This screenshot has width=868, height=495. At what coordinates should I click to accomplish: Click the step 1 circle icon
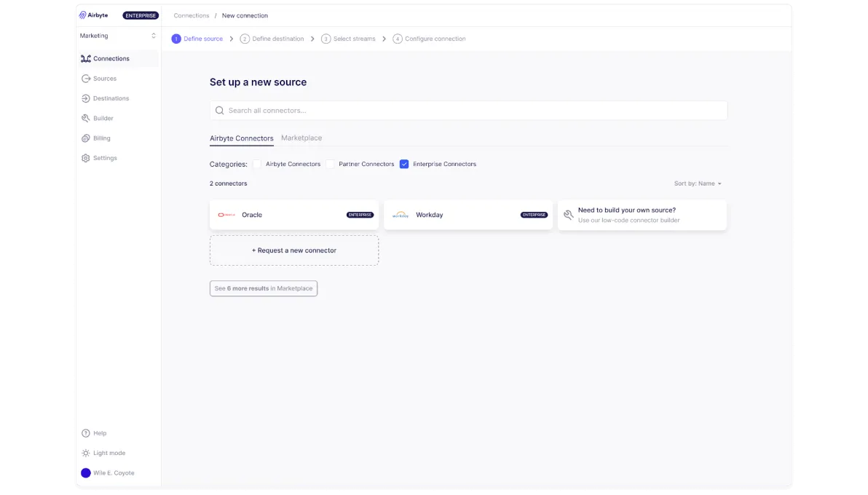176,39
